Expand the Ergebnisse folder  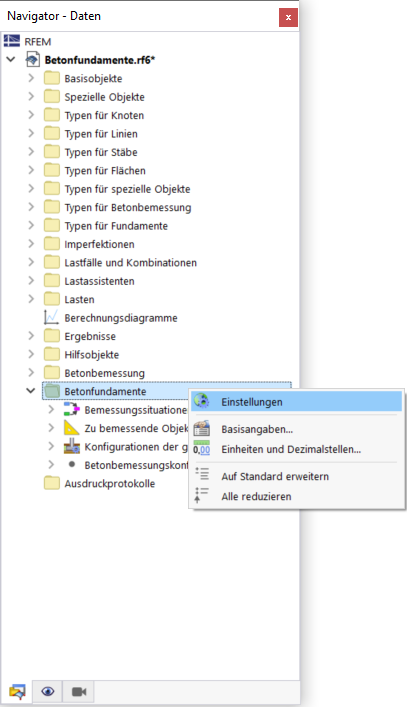click(x=31, y=336)
